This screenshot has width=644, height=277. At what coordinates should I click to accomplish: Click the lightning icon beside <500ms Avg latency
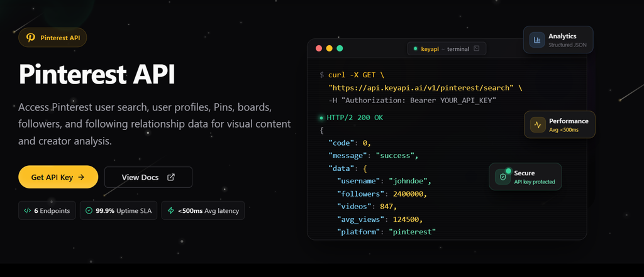[x=171, y=210]
